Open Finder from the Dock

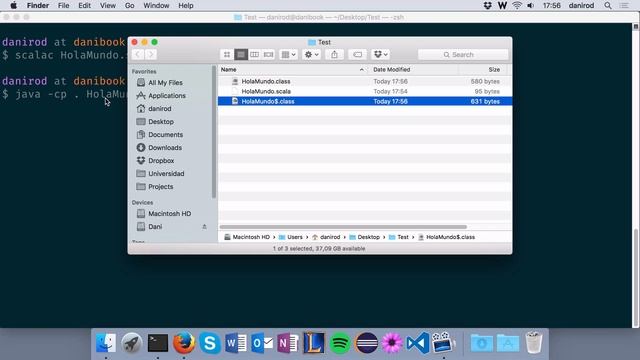click(x=106, y=343)
